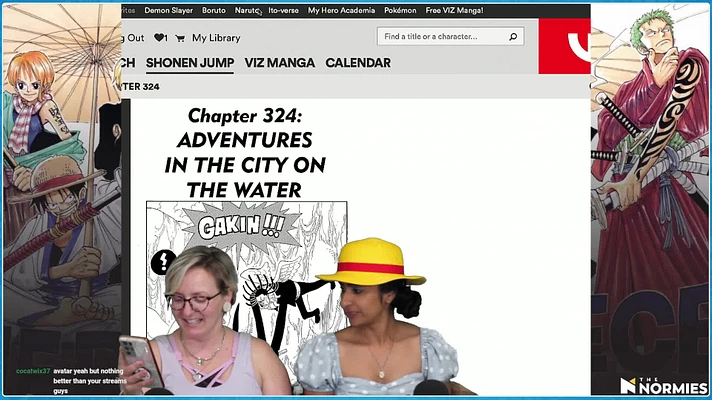Focus the Find a title search field

pos(450,36)
